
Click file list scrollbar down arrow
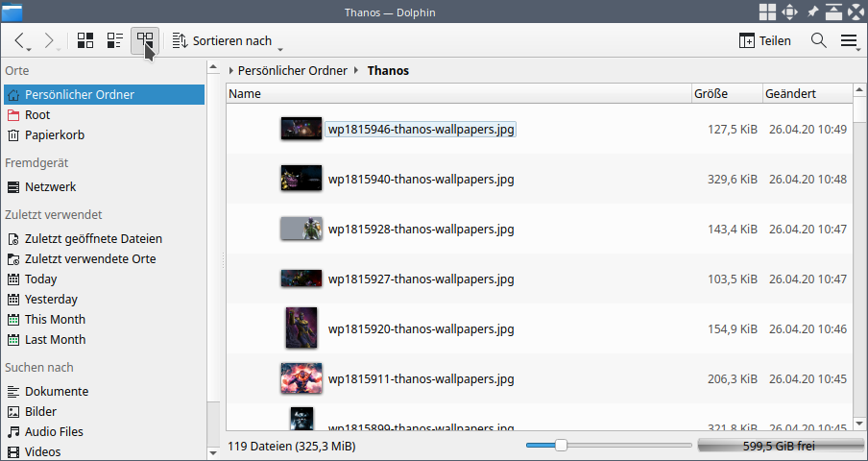tap(859, 424)
